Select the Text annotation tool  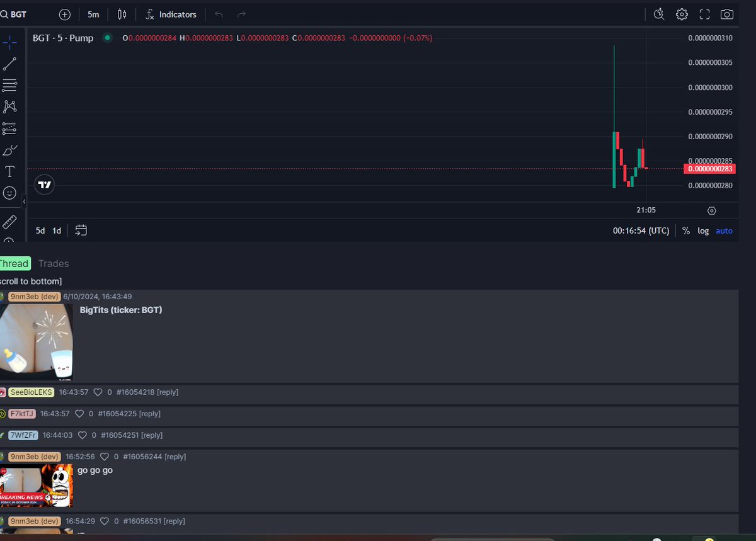(x=9, y=171)
